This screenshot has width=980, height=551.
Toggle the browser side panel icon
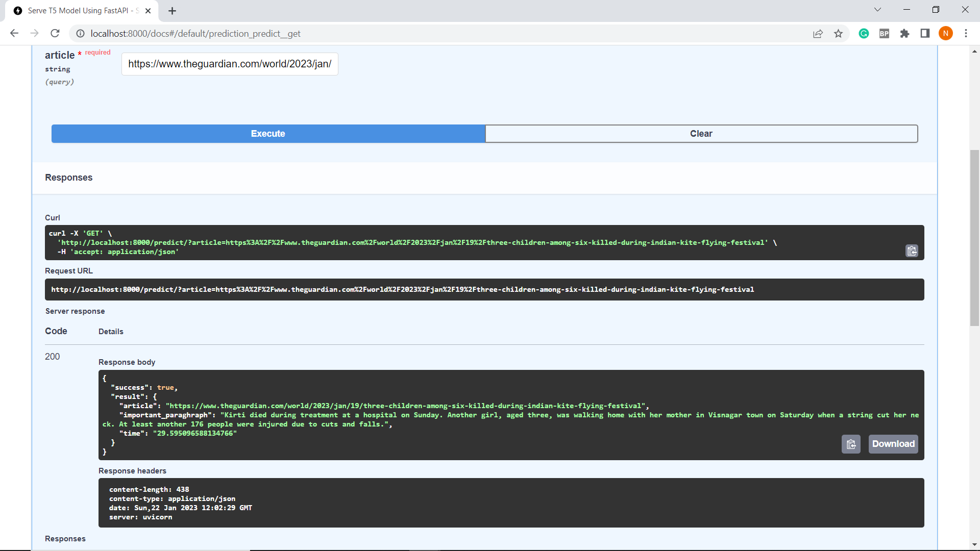(x=925, y=34)
